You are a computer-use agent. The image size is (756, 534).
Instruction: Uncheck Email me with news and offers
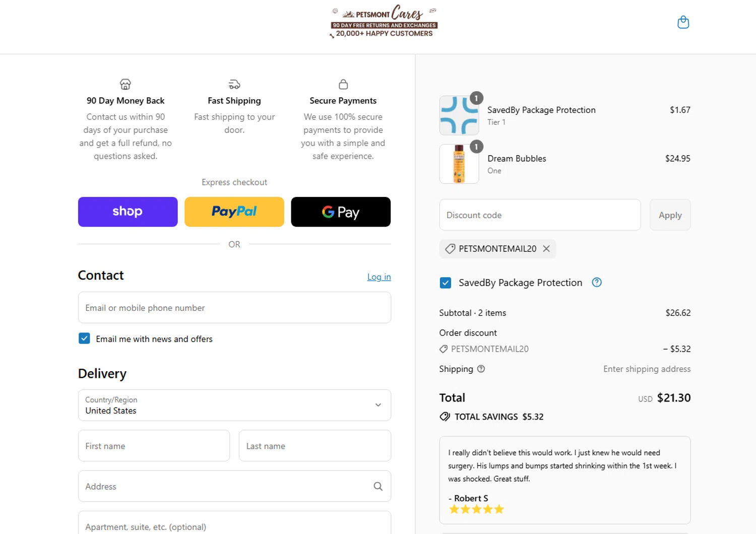click(84, 339)
